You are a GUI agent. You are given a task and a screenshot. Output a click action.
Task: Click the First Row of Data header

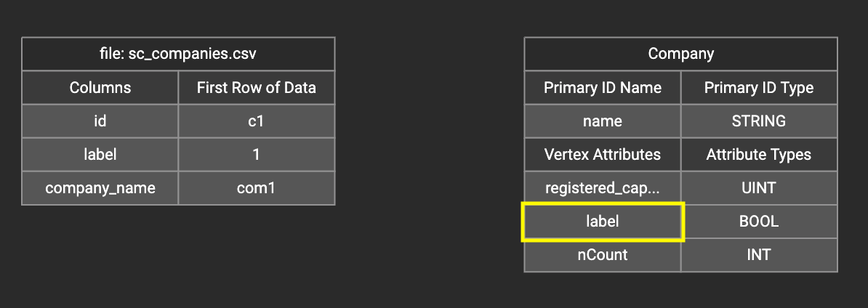pyautogui.click(x=256, y=88)
